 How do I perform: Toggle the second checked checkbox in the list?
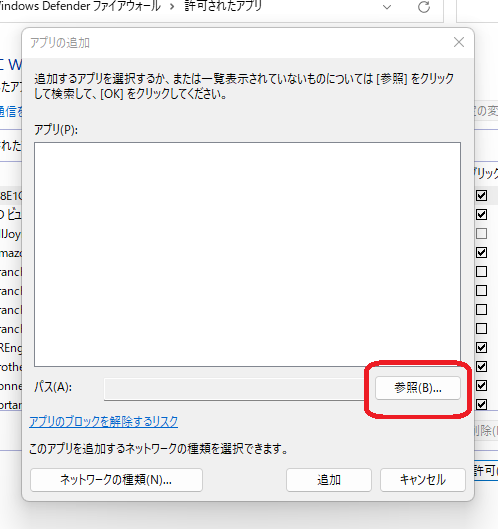point(481,214)
